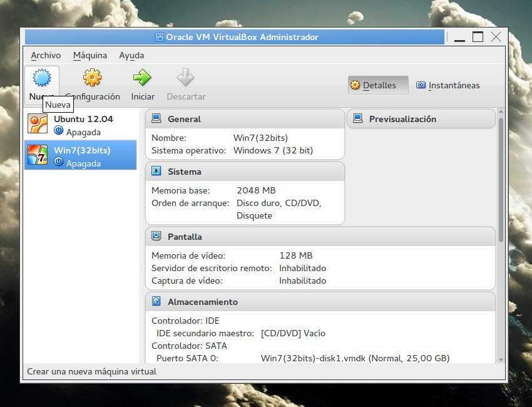Click the Sistema section chip icon

[156, 171]
